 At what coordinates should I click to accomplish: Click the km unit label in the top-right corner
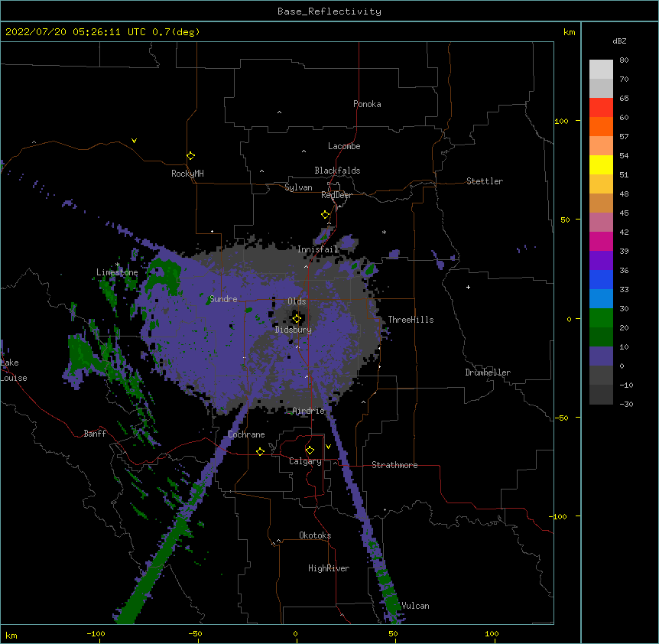570,32
